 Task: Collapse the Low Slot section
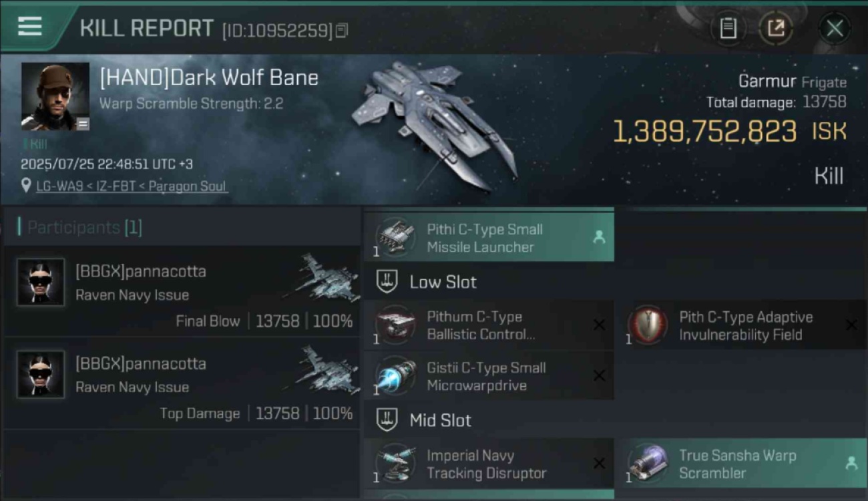click(427, 282)
